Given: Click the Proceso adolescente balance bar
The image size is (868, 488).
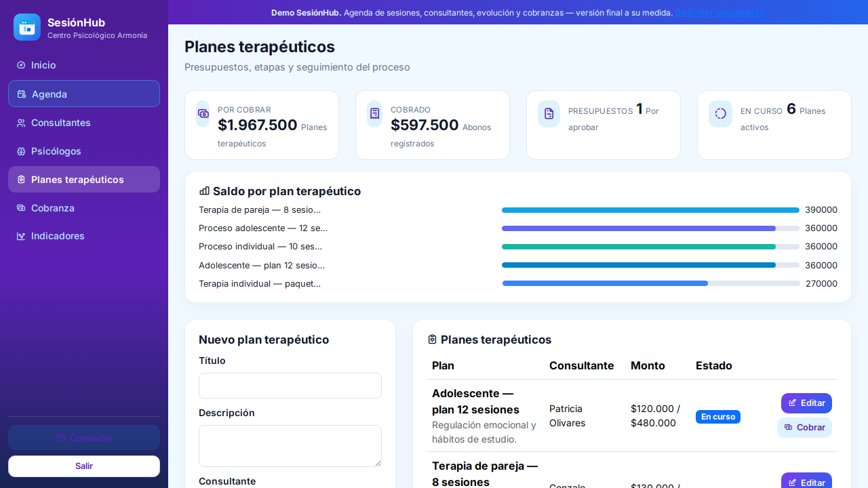Looking at the screenshot, I should [x=651, y=228].
